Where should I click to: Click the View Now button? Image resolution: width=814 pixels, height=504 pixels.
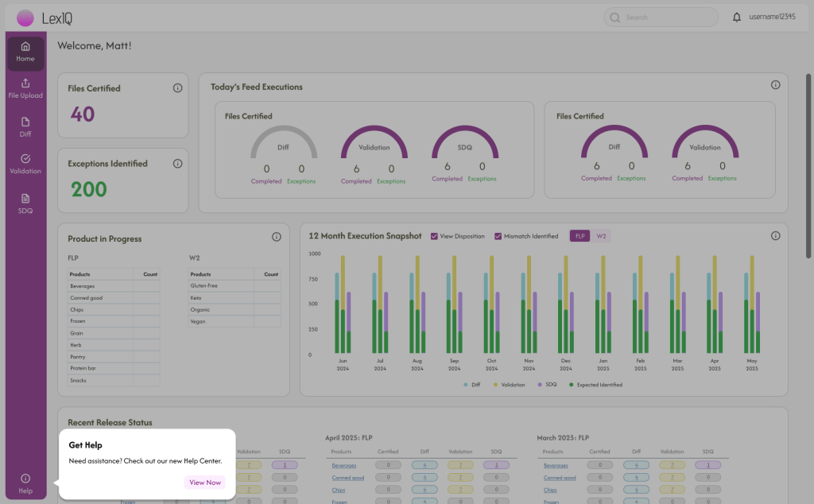[x=205, y=483]
